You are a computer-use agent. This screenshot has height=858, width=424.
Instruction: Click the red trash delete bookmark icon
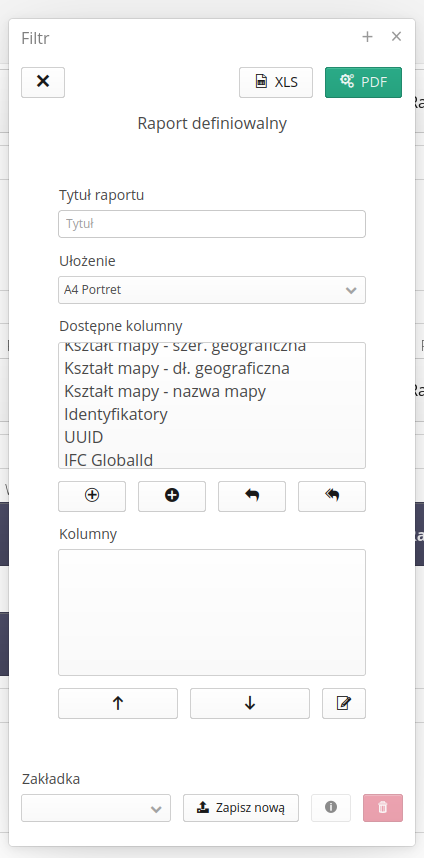point(383,808)
